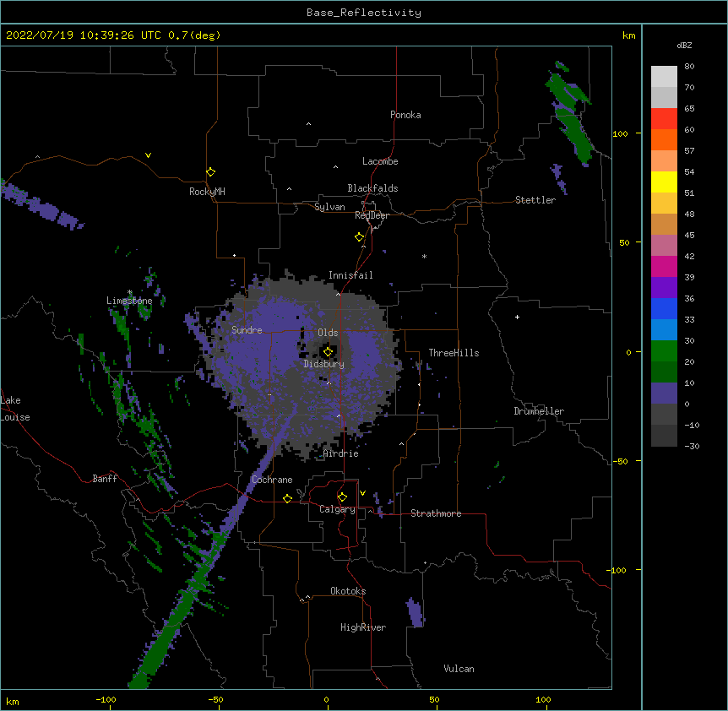Click the 100 km right axis tick label

point(620,133)
